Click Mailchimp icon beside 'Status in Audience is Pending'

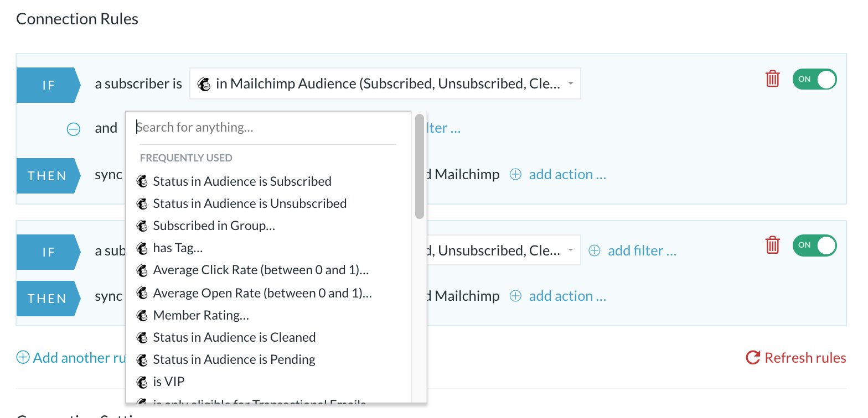point(142,359)
